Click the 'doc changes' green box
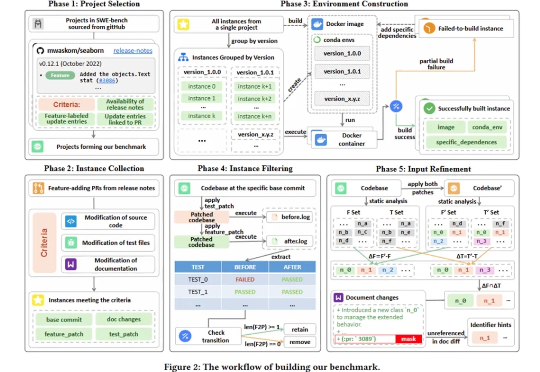This screenshot has width=540, height=372. tap(124, 319)
